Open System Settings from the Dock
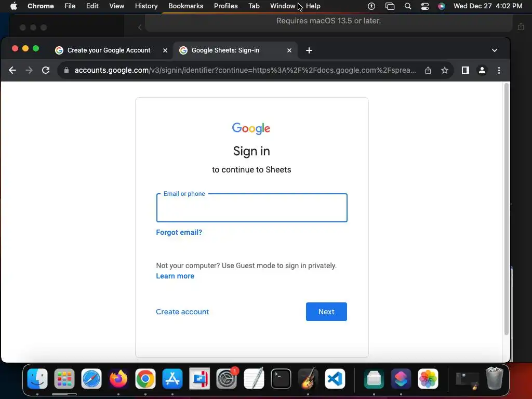Image resolution: width=532 pixels, height=399 pixels. (x=227, y=379)
